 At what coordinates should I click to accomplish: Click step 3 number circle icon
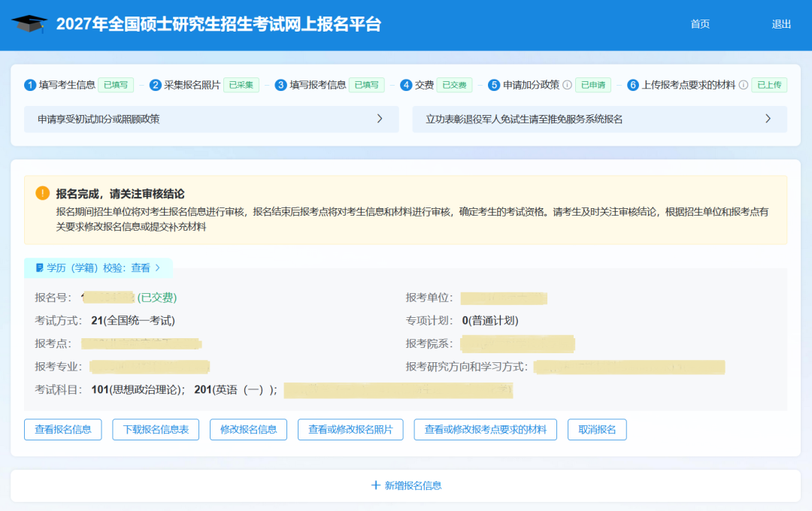coord(280,85)
